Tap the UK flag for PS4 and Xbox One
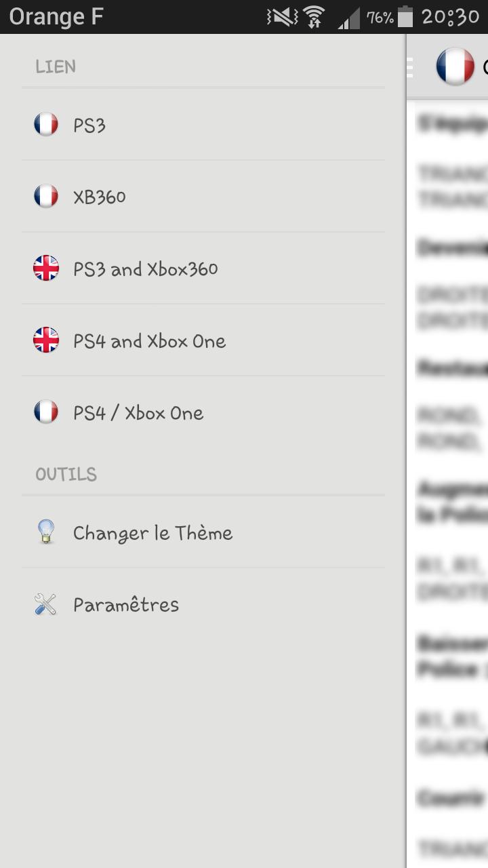The image size is (488, 868). tap(45, 340)
